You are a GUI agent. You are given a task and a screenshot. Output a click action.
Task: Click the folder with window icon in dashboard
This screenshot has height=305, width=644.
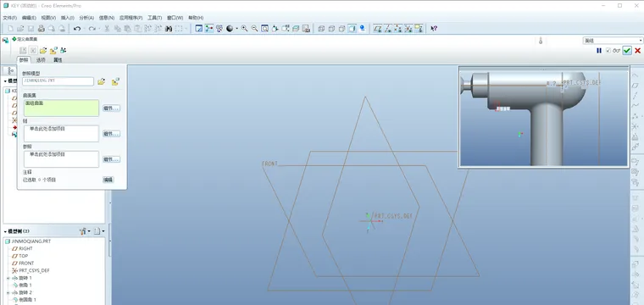[53, 51]
